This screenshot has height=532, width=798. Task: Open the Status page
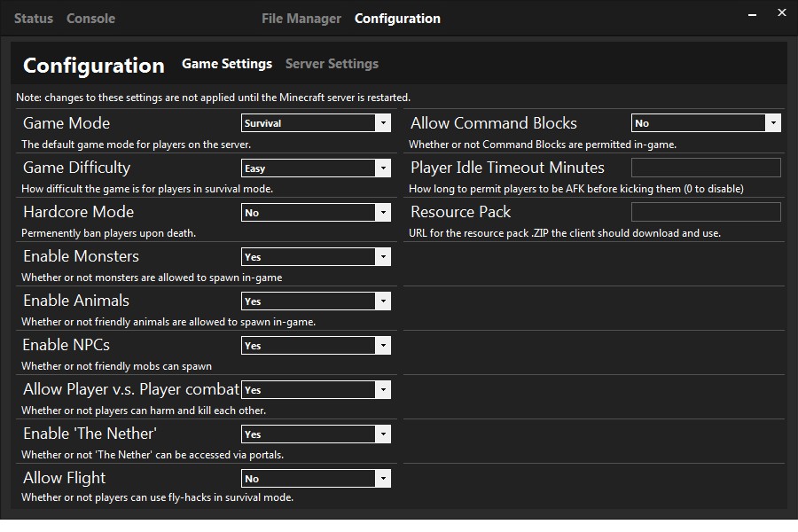point(33,18)
